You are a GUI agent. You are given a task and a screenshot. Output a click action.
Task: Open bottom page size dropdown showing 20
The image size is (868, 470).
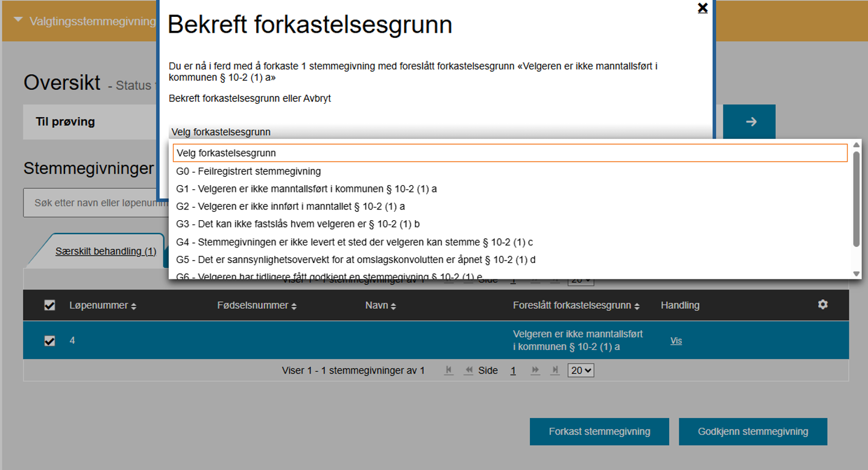580,370
